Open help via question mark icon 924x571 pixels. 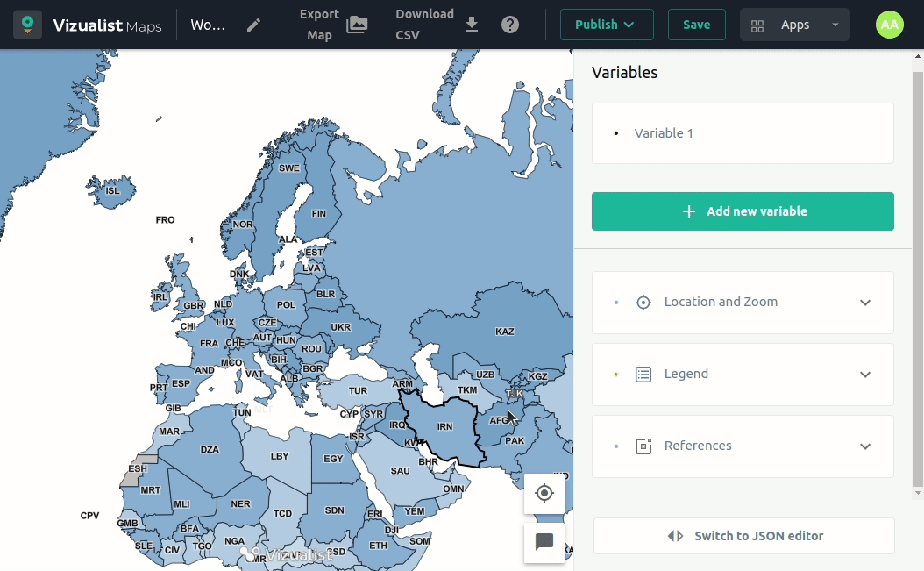coord(510,25)
